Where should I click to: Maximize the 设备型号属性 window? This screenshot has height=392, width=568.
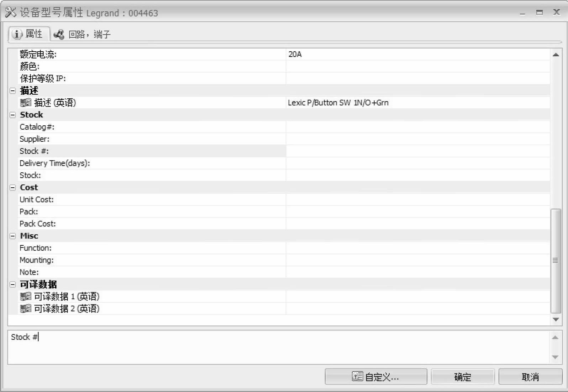pos(540,12)
